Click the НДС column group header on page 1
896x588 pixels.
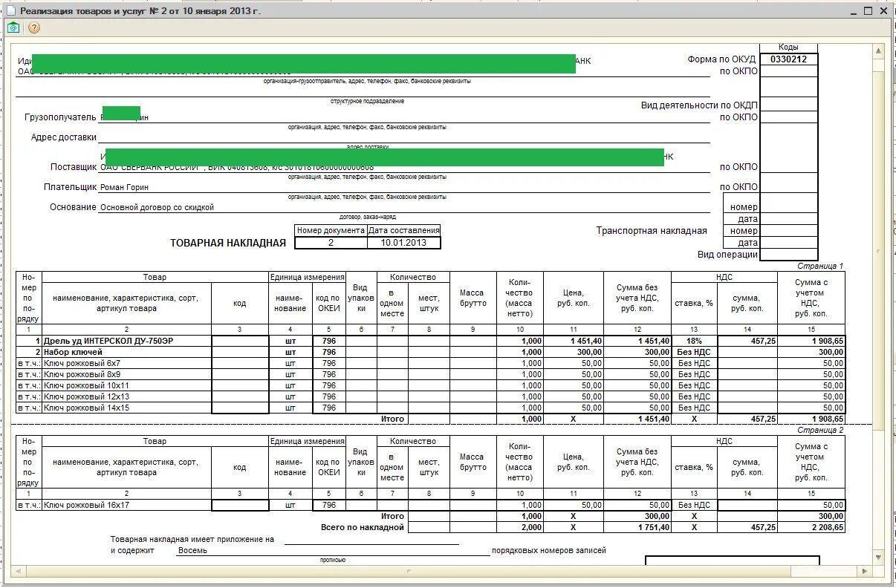point(724,277)
